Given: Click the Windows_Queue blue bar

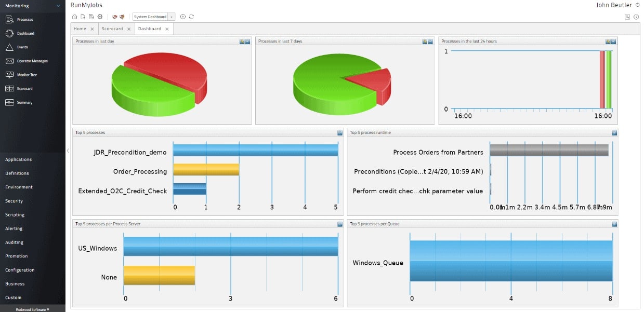Looking at the screenshot, I should pos(511,261).
